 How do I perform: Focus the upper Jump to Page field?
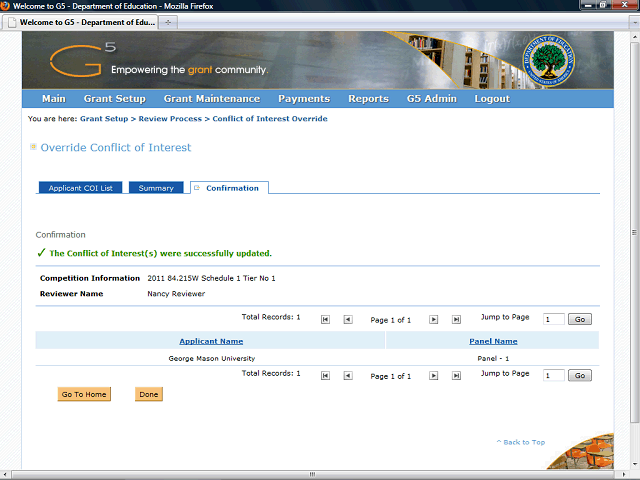tap(553, 319)
